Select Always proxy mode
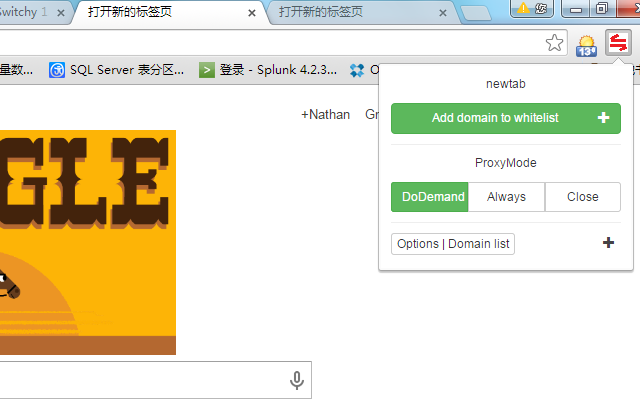This screenshot has height=400, width=640. [x=506, y=197]
